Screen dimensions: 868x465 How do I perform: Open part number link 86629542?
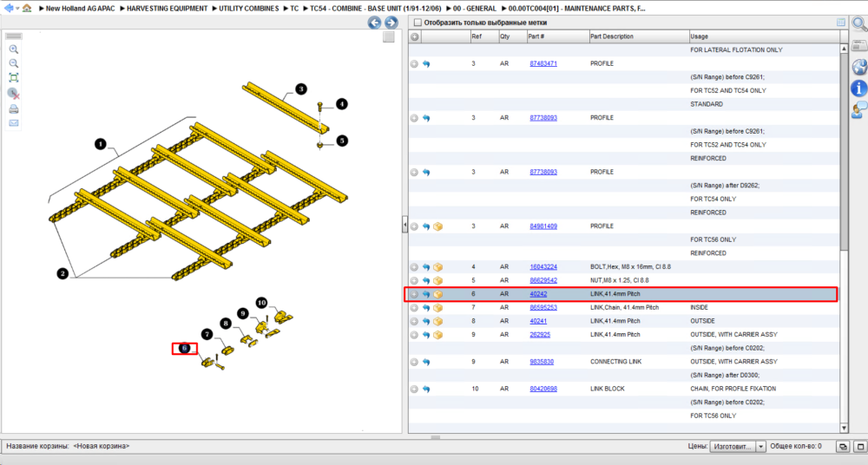click(543, 281)
